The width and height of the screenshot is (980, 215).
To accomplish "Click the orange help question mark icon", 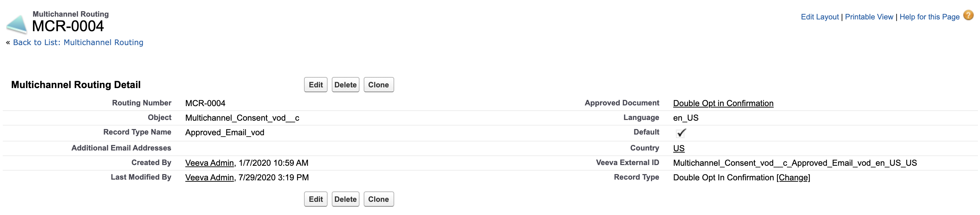I will 968,16.
